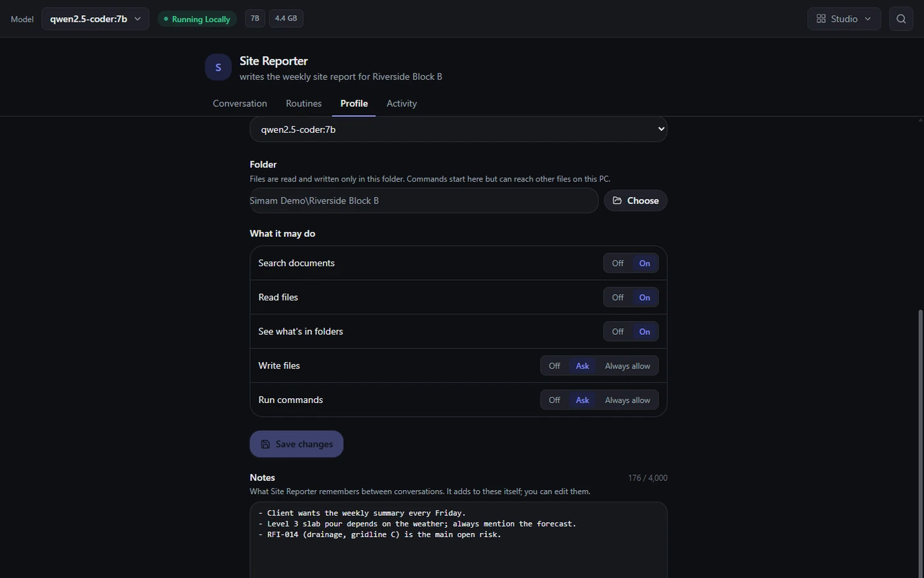Expand the profile model select box
This screenshot has width=924, height=578.
tap(458, 129)
